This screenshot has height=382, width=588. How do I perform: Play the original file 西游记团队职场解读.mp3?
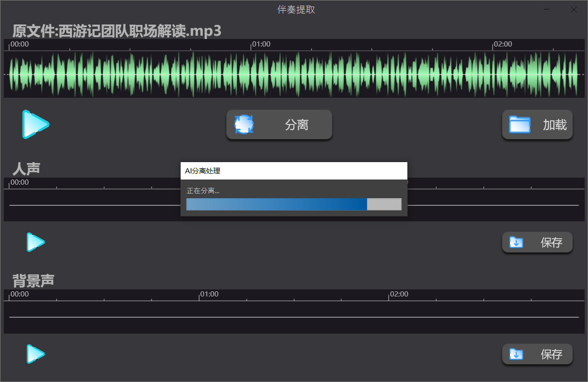pyautogui.click(x=35, y=125)
